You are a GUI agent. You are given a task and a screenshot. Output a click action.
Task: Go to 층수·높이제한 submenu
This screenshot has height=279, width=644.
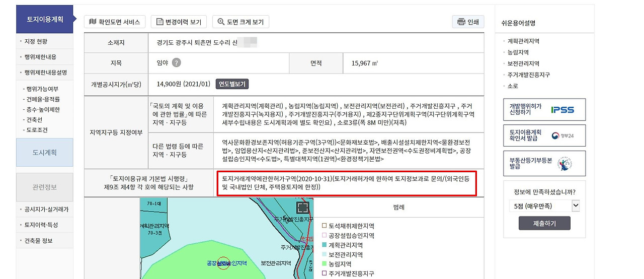43,109
